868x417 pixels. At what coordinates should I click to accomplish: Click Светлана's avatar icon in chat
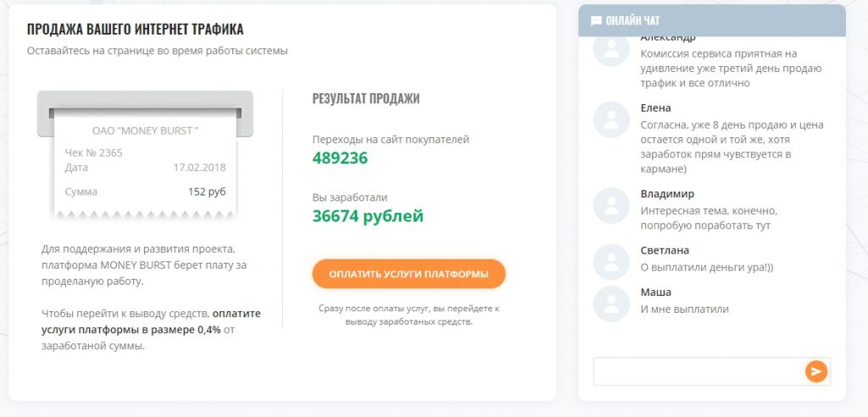point(611,262)
